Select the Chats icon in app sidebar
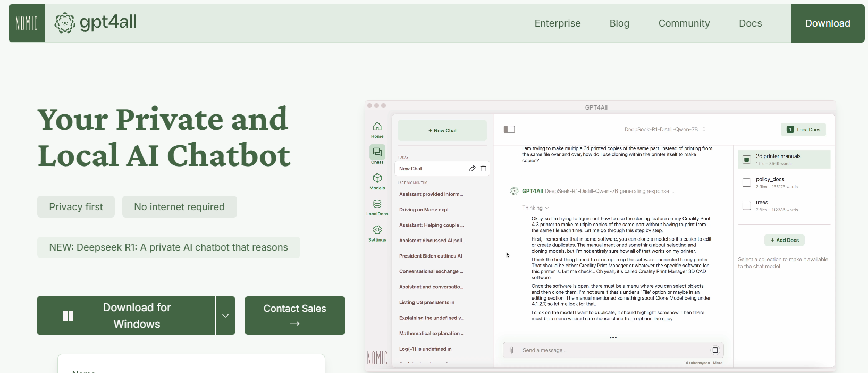 (377, 152)
